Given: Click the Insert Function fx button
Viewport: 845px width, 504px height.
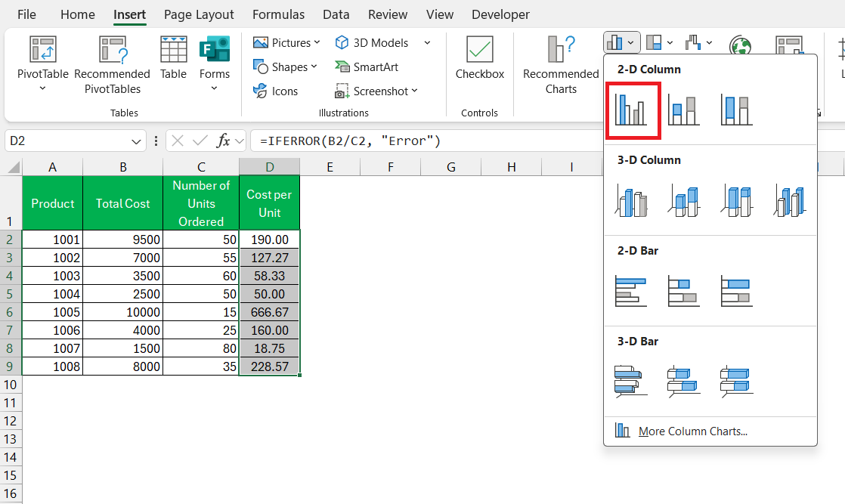Looking at the screenshot, I should pos(222,141).
